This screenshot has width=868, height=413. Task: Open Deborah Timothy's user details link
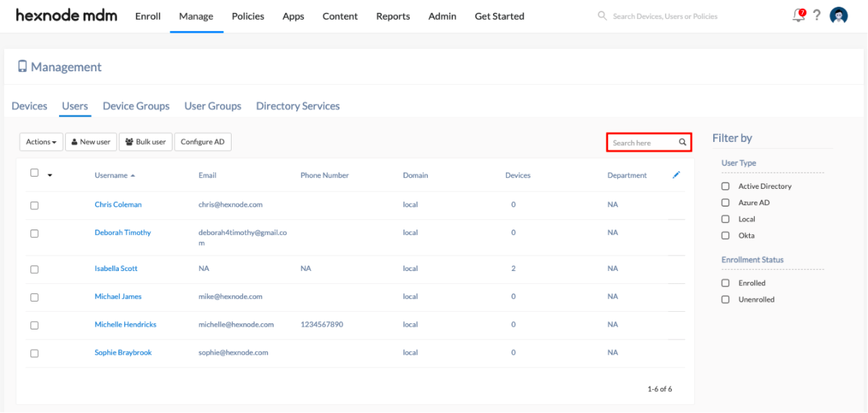[x=122, y=232]
